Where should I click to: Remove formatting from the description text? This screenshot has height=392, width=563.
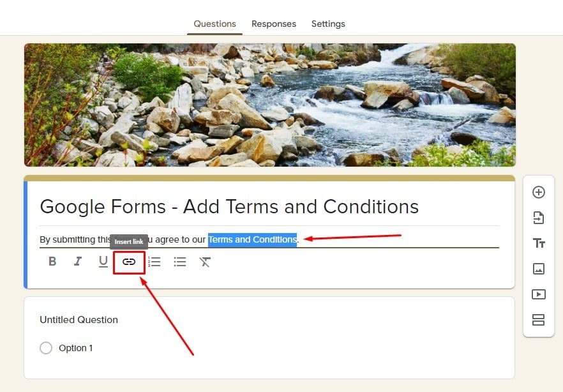point(205,262)
